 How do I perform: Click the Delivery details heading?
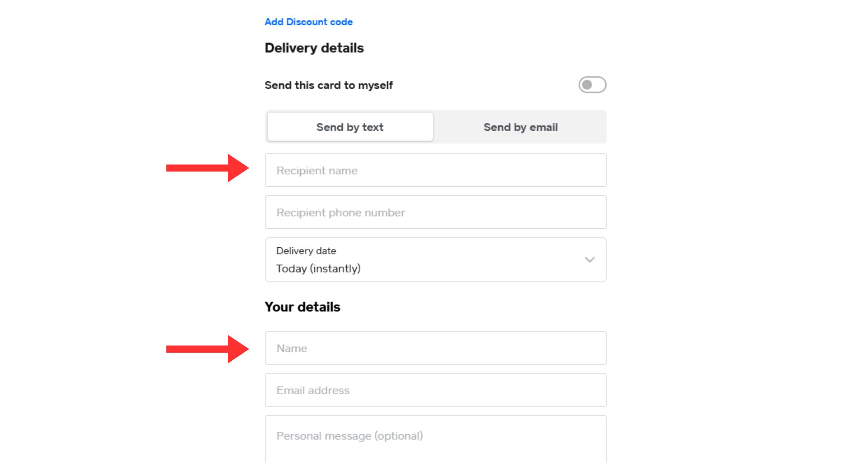click(314, 48)
